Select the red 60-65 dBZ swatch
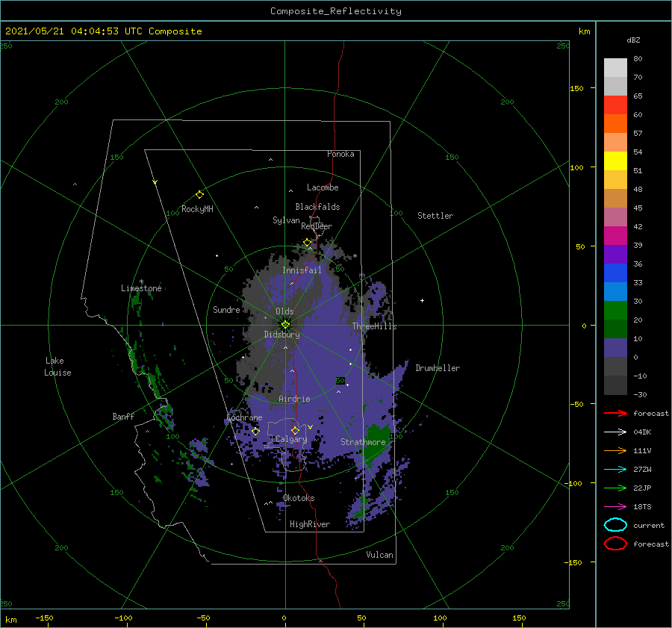Screen dimensions: 672x628 pos(615,105)
